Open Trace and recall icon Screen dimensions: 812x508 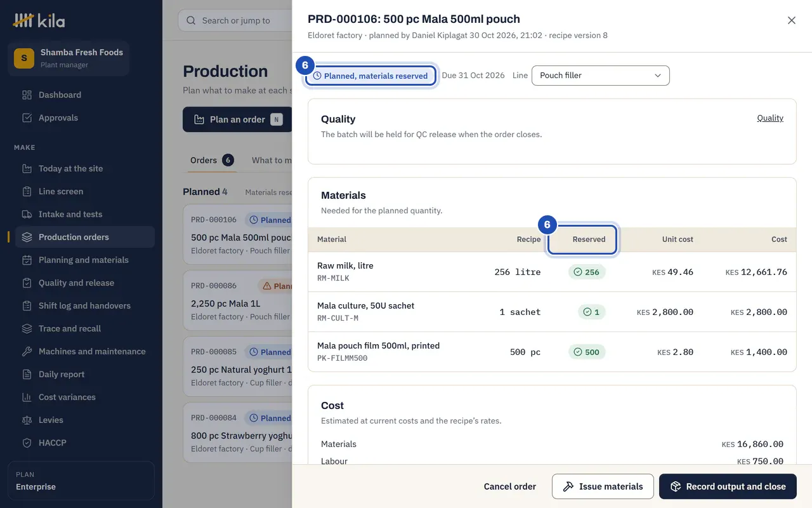coord(27,328)
